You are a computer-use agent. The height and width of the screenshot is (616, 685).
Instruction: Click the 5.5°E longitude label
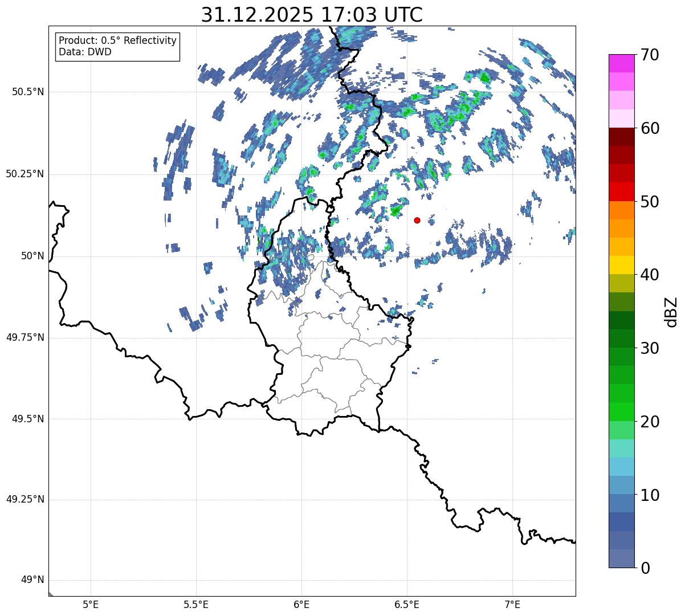click(196, 605)
